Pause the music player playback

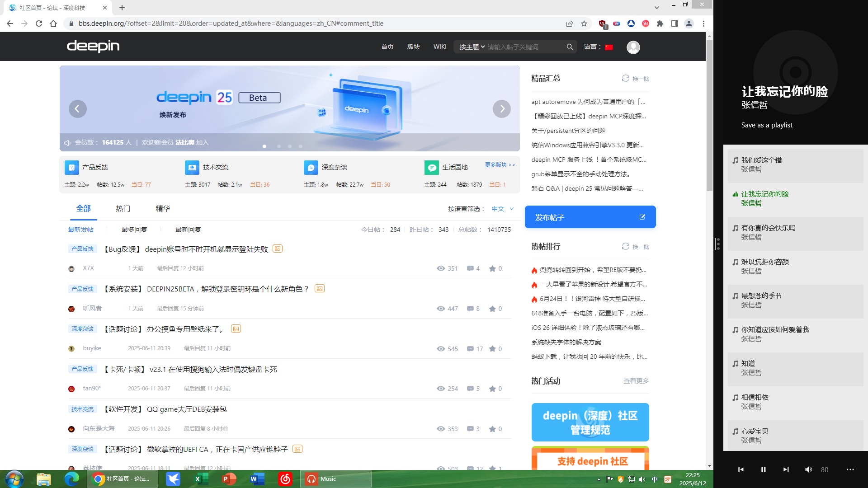(x=763, y=469)
